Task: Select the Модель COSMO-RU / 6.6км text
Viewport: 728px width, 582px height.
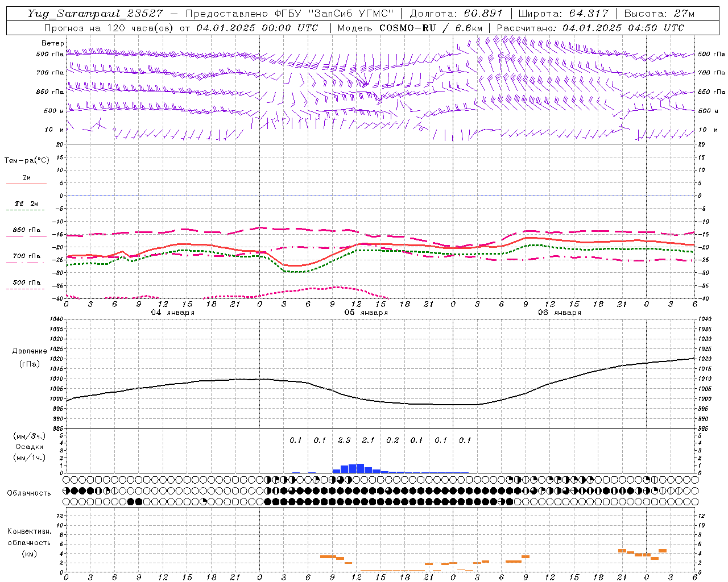Action: pyautogui.click(x=409, y=28)
